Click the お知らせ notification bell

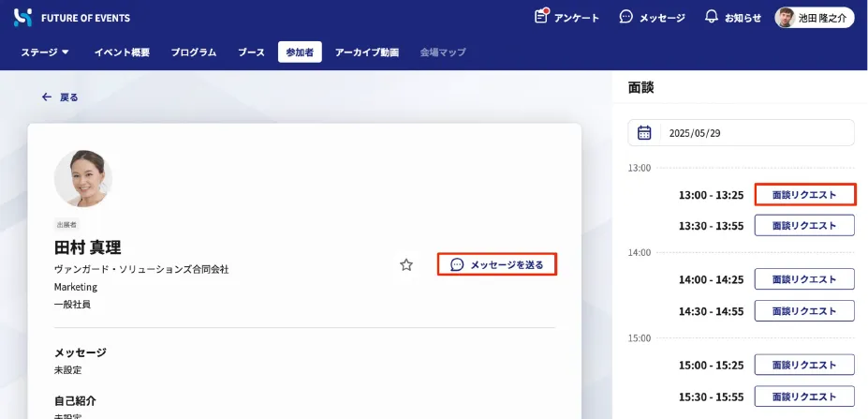712,18
